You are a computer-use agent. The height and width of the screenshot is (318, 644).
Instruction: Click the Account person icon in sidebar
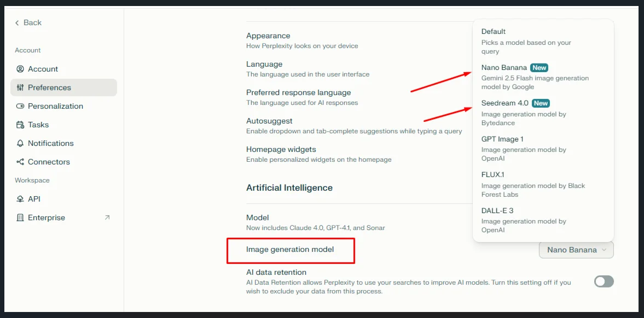tap(20, 69)
